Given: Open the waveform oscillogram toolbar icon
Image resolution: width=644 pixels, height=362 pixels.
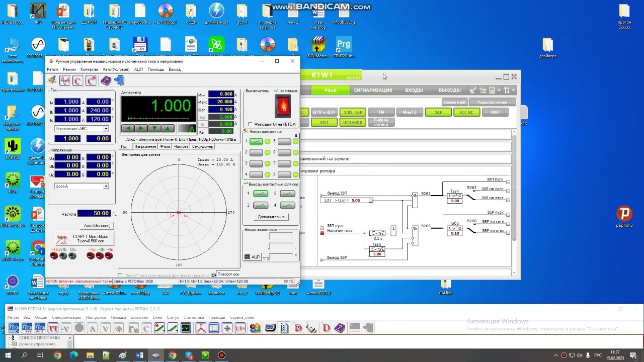Looking at the screenshot, I should pos(65,80).
